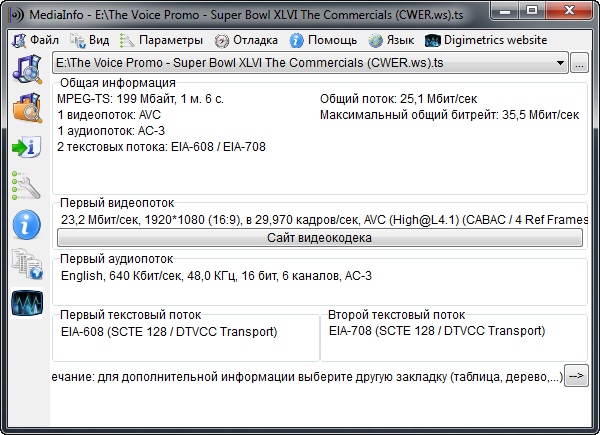The height and width of the screenshot is (435, 600).
Task: Click the MediaInfo icon in the title bar
Action: coord(14,12)
